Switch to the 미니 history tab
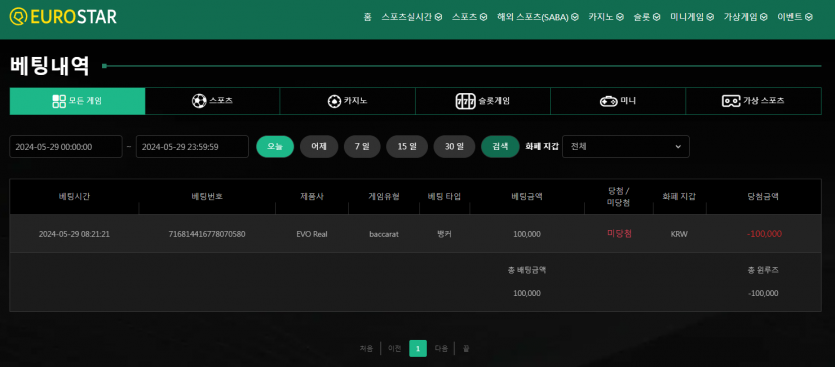Screen dimensions: 835x367 pos(618,101)
